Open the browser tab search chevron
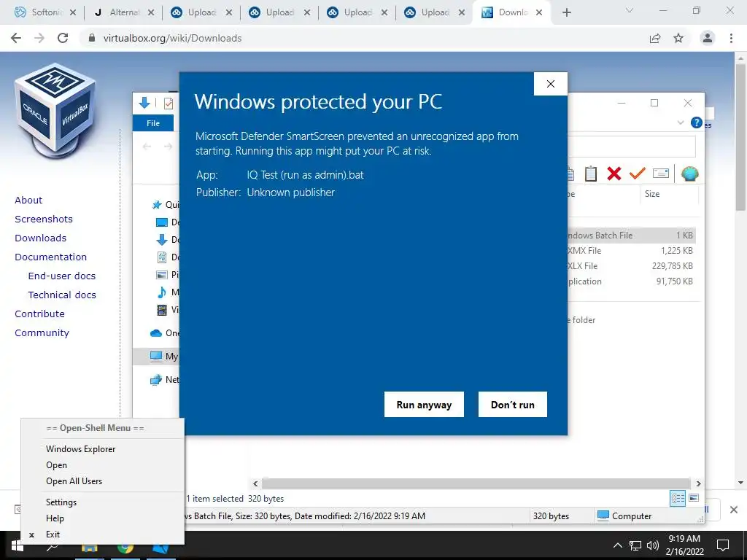Viewport: 747px width, 560px height. coord(630,10)
